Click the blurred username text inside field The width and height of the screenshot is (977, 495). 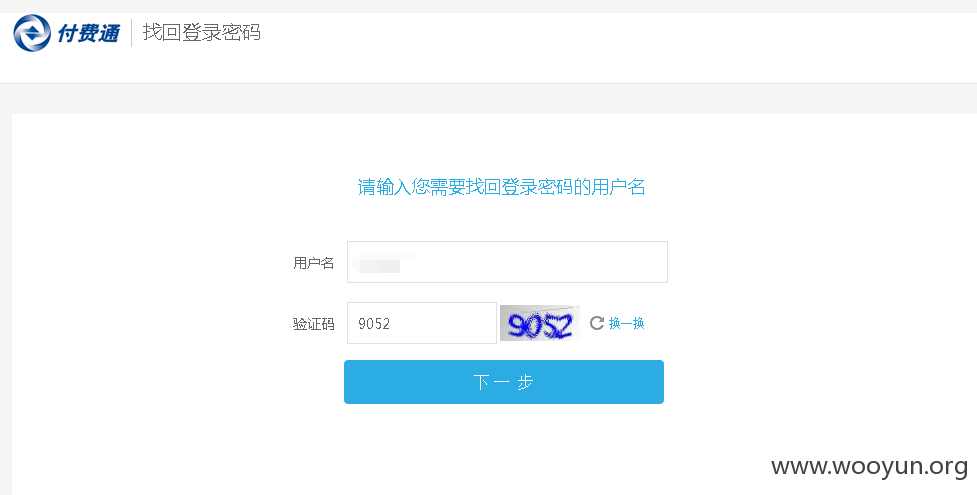point(381,264)
